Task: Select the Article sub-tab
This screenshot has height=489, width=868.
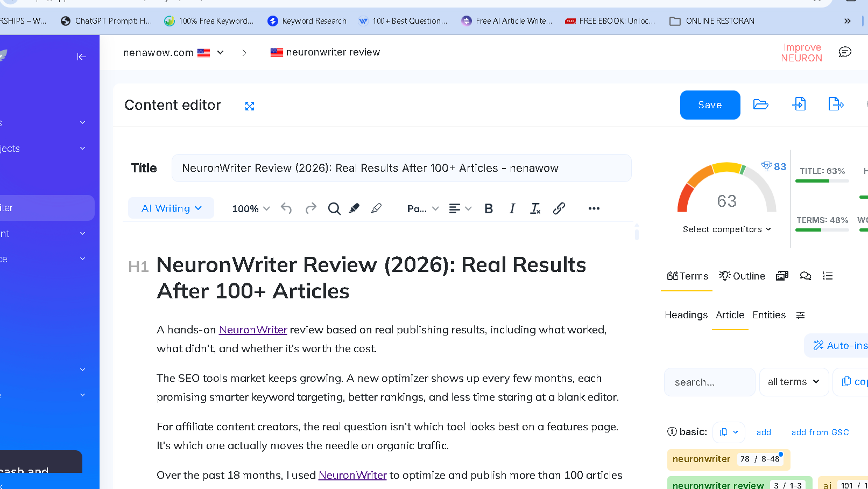Action: (x=730, y=315)
